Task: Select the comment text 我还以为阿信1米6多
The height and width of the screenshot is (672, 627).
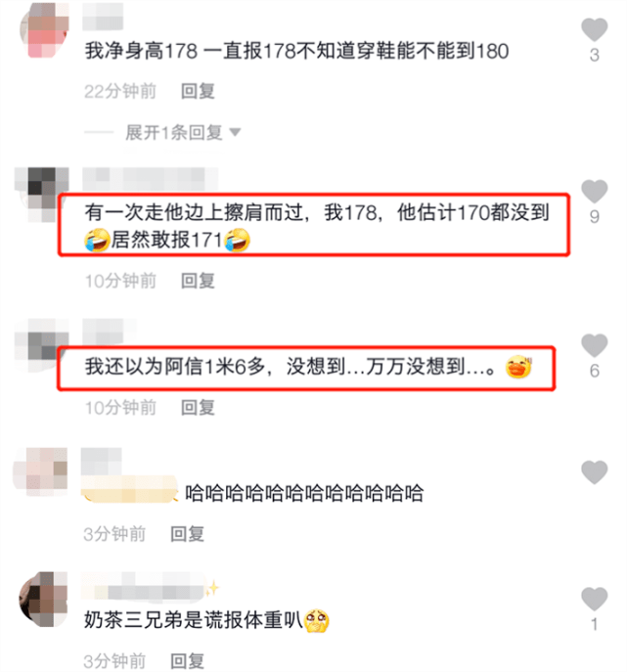Action: tap(175, 367)
